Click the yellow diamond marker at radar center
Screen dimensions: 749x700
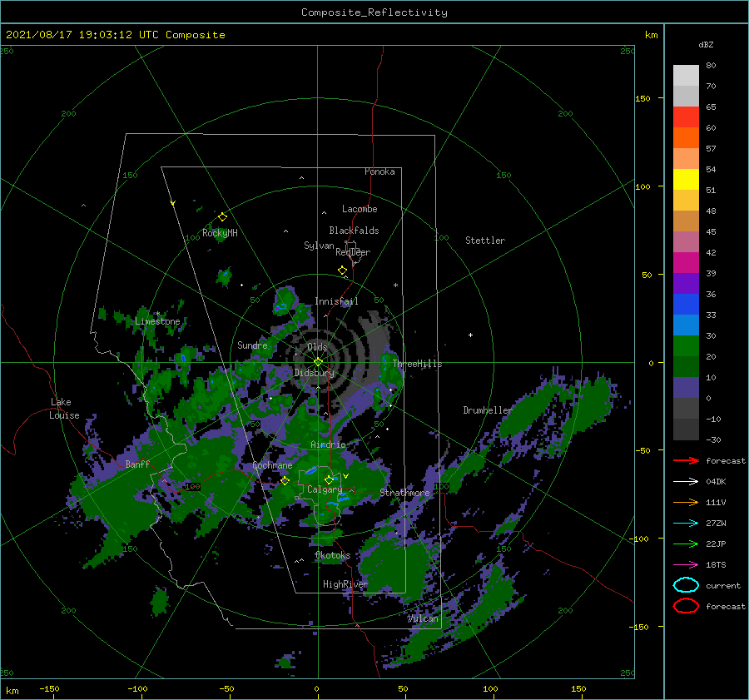(x=318, y=362)
